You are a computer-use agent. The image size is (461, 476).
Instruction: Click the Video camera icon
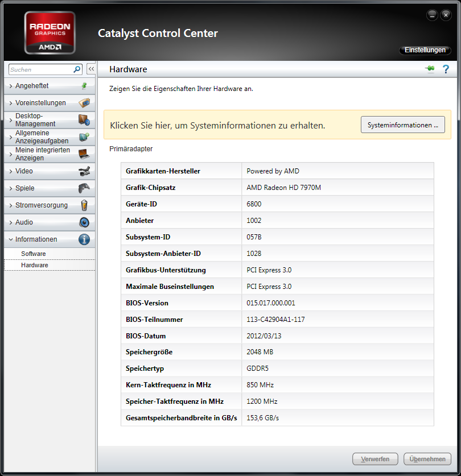pos(84,171)
